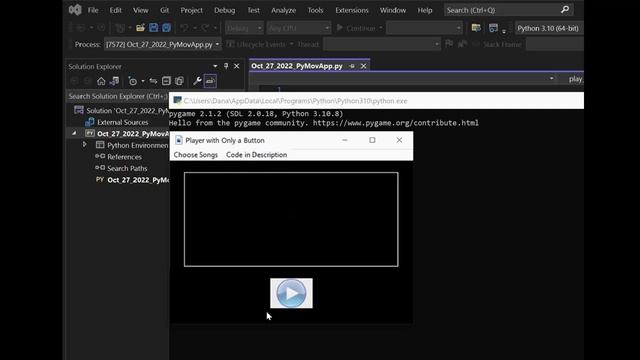
Task: Open the Help menu
Action: 424,10
